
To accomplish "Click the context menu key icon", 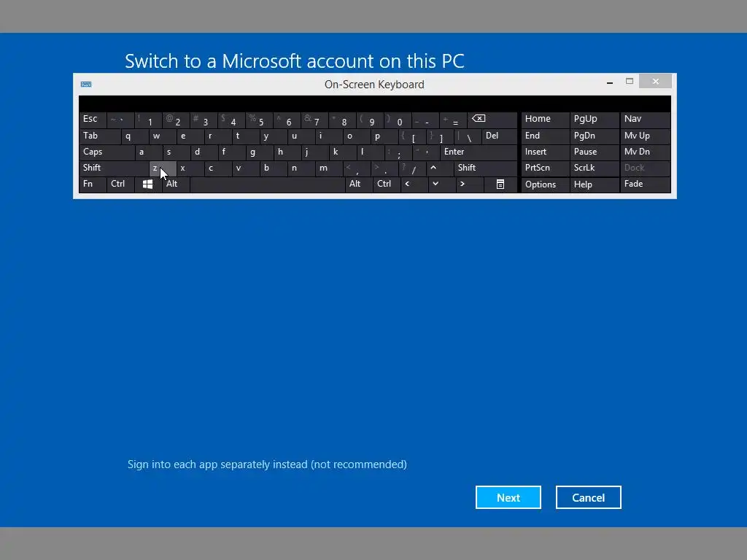I will point(500,184).
